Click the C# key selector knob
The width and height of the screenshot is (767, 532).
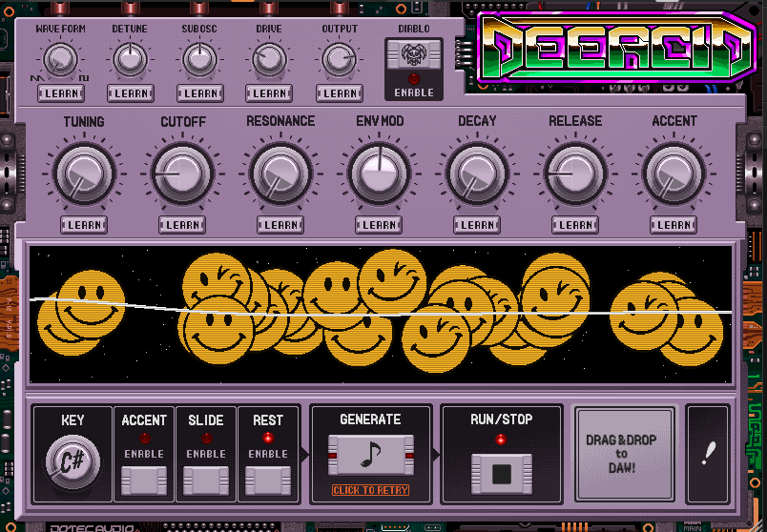pyautogui.click(x=73, y=462)
